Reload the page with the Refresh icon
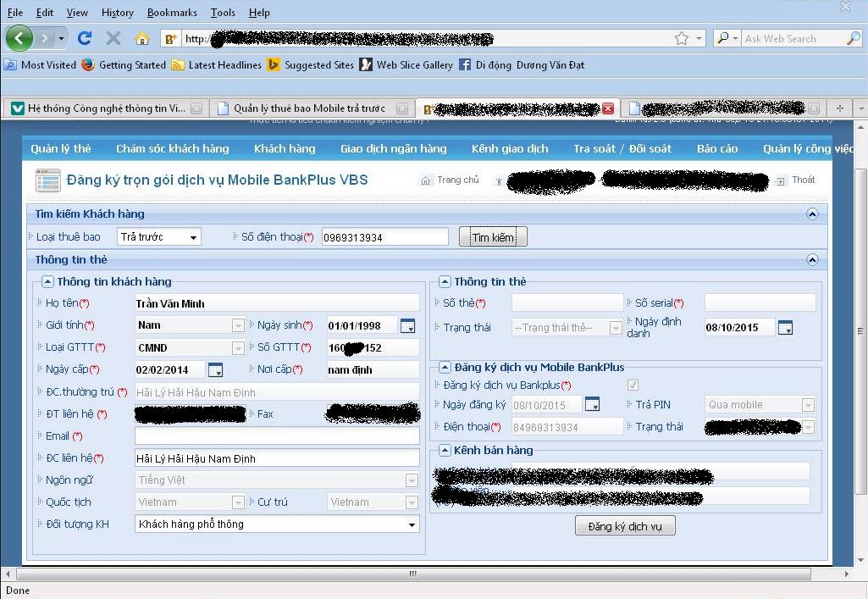The height and width of the screenshot is (599, 868). click(85, 38)
